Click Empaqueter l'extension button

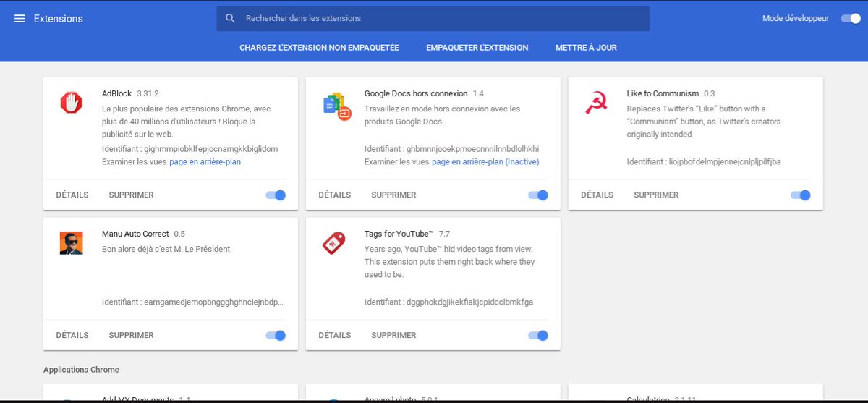pyautogui.click(x=477, y=48)
